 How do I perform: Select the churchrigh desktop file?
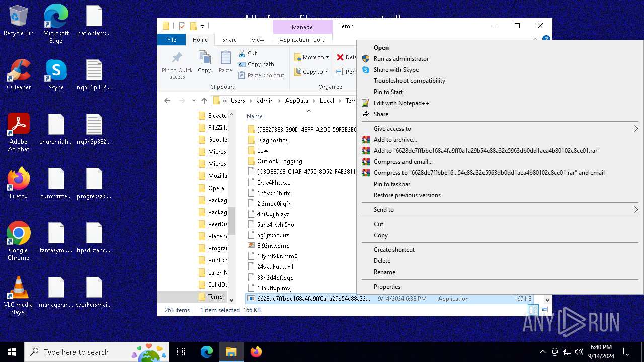(56, 130)
